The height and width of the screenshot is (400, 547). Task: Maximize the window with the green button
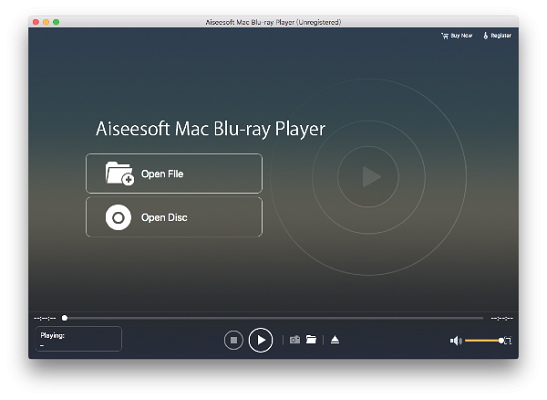[56, 22]
